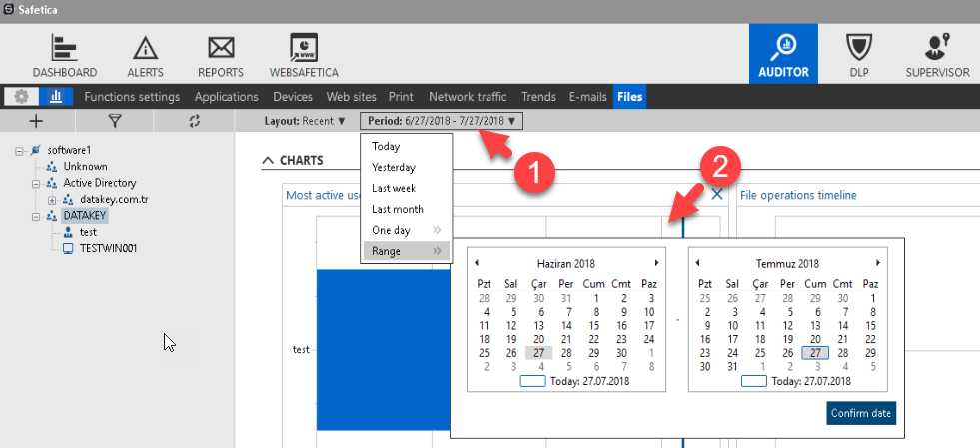Screen dimensions: 980x448
Task: Open WebSafetica from the top bar
Action: (x=304, y=56)
